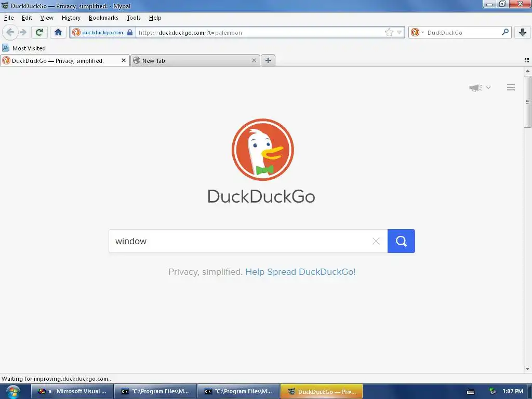This screenshot has height=399, width=532.
Task: Open the Tools menu
Action: [134, 18]
